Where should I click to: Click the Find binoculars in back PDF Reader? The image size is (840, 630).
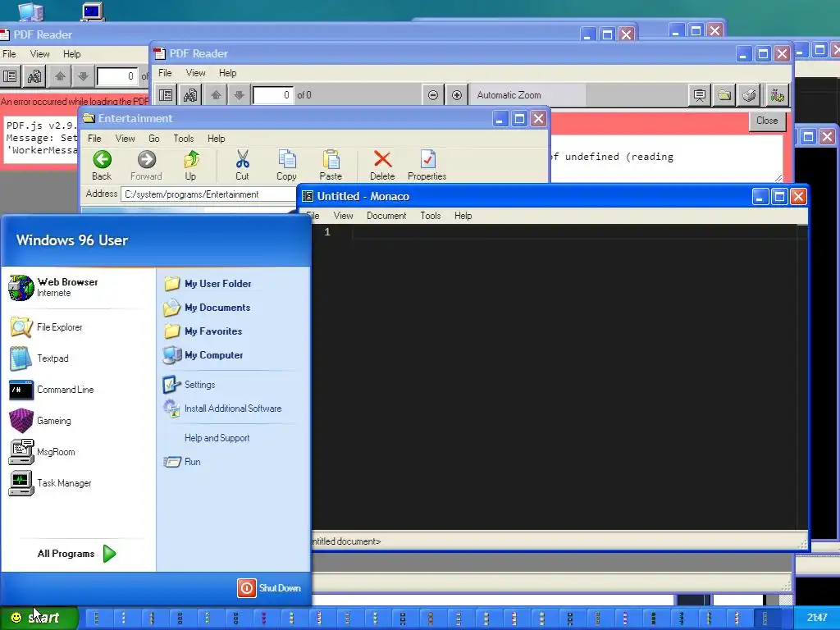(34, 76)
